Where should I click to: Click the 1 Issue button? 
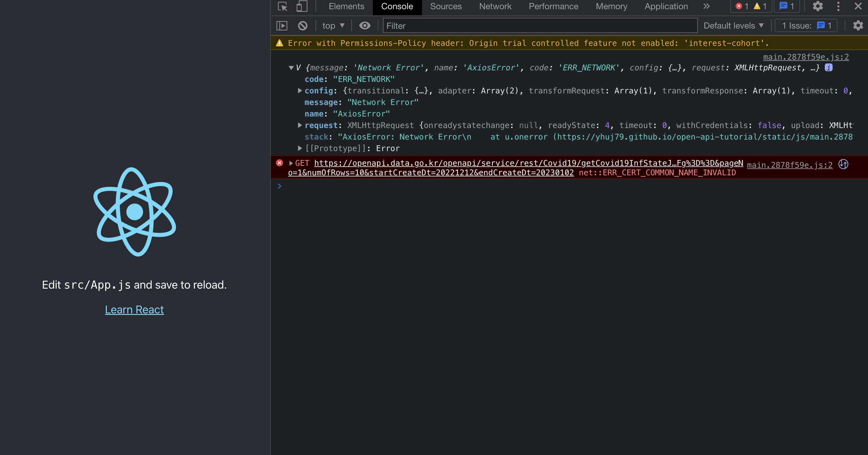pyautogui.click(x=806, y=26)
